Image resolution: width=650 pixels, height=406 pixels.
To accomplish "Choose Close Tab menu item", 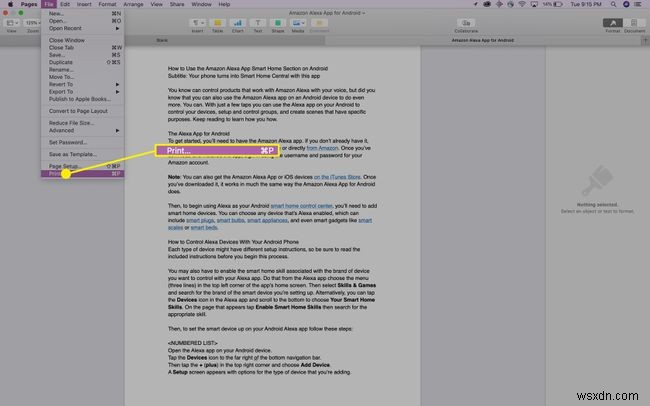I will coord(82,48).
